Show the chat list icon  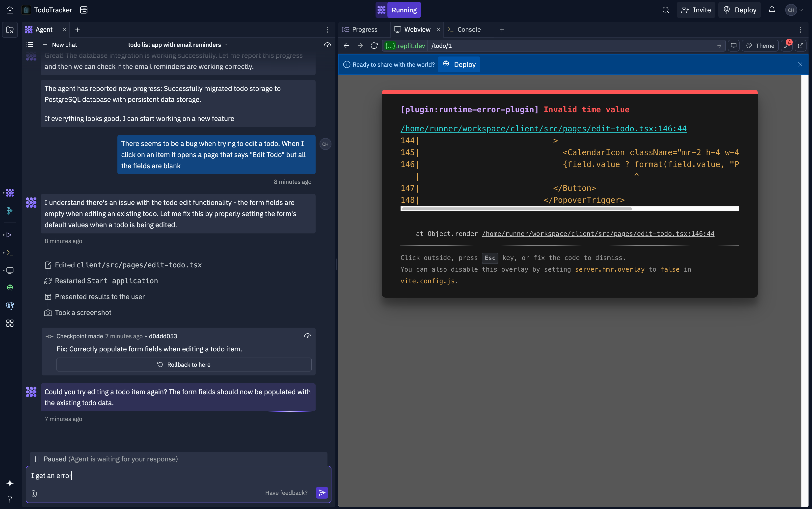coord(30,45)
